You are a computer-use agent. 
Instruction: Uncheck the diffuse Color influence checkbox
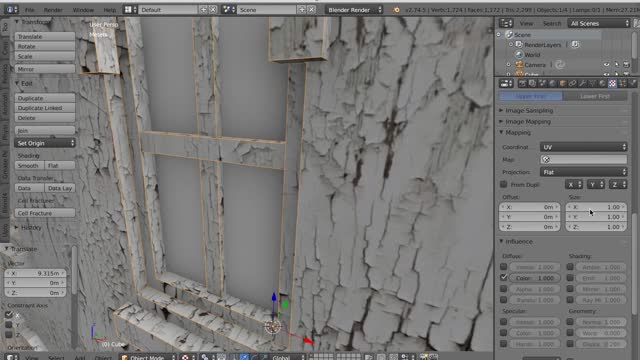click(504, 278)
